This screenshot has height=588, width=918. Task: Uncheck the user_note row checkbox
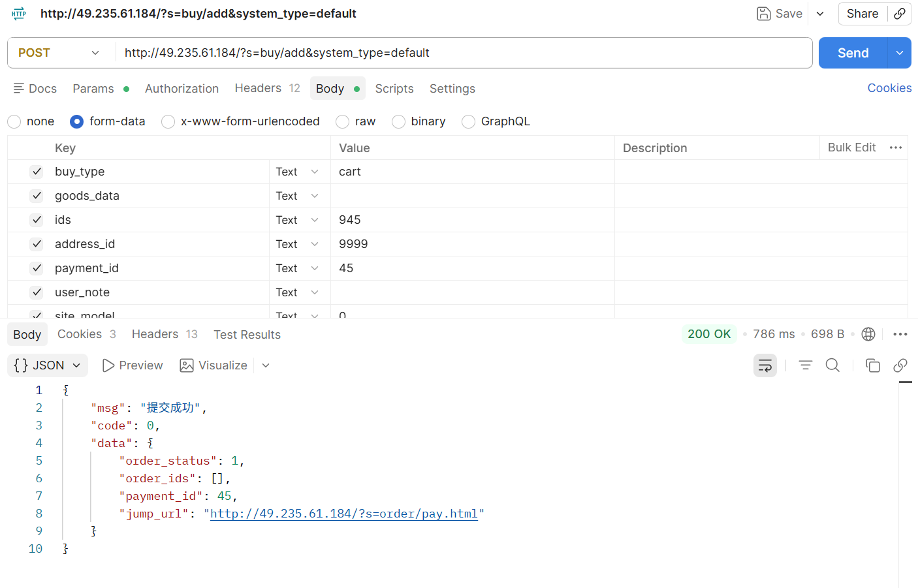(37, 292)
